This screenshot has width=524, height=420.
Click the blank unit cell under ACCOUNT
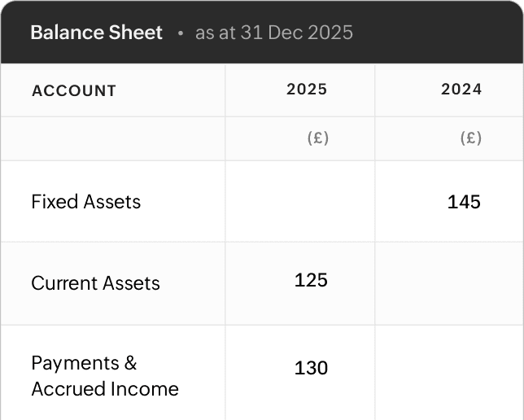tap(112, 138)
